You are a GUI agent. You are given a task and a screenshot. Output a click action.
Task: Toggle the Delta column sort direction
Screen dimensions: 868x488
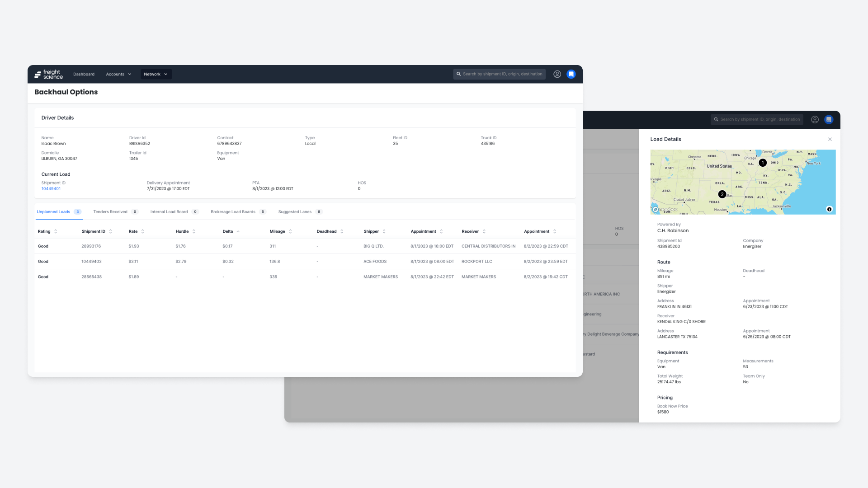(x=239, y=231)
